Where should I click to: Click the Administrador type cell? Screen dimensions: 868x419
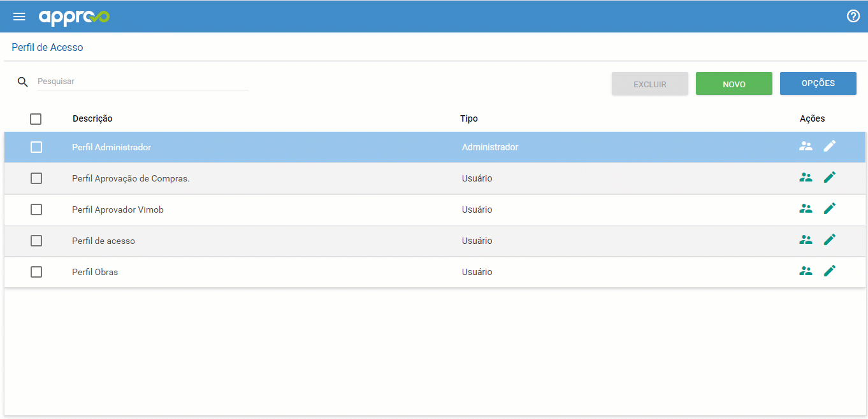pyautogui.click(x=490, y=147)
